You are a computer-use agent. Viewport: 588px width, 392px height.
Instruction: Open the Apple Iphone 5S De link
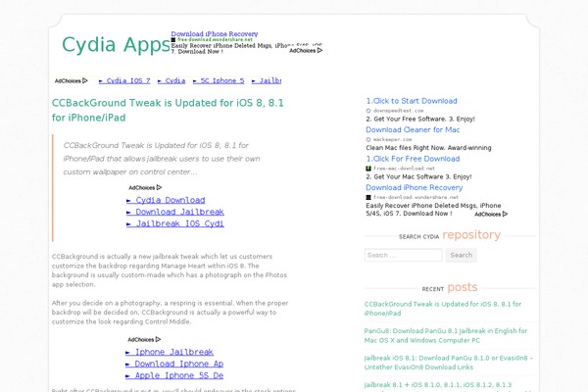tap(174, 376)
